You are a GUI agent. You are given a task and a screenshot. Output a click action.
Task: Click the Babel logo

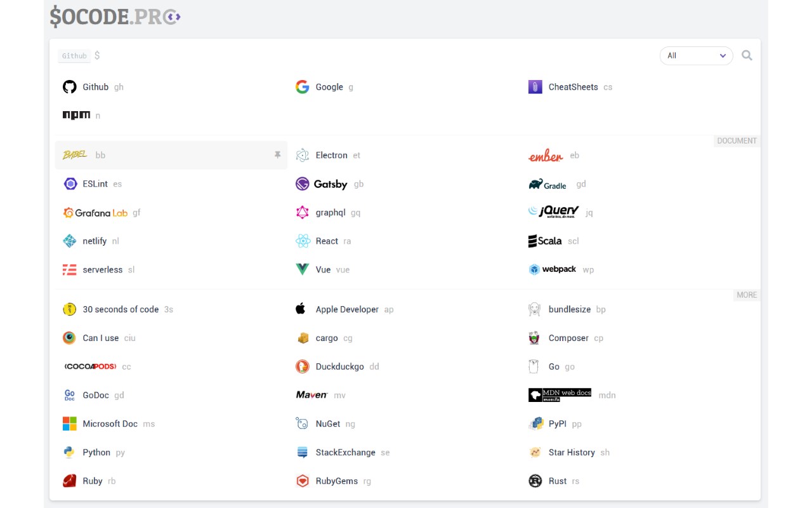75,155
